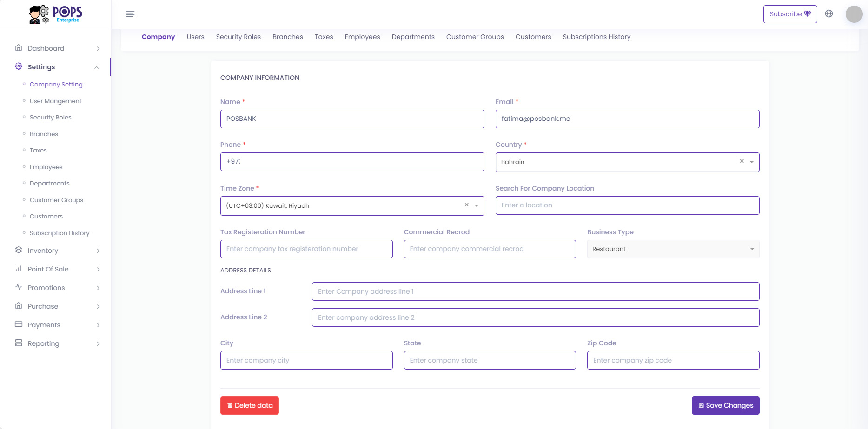
Task: Click the Tax Registeration Number field
Action: click(306, 249)
